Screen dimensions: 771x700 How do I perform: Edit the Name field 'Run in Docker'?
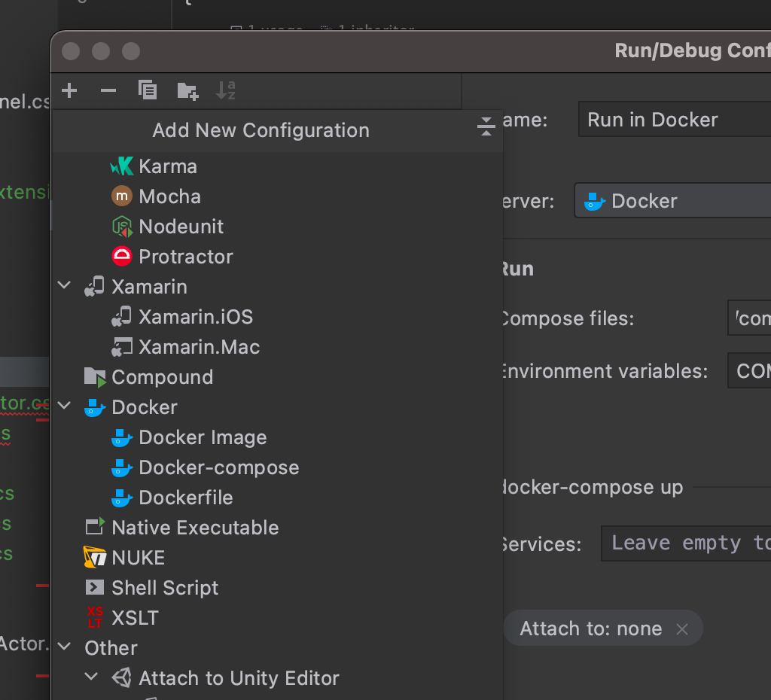coord(675,119)
